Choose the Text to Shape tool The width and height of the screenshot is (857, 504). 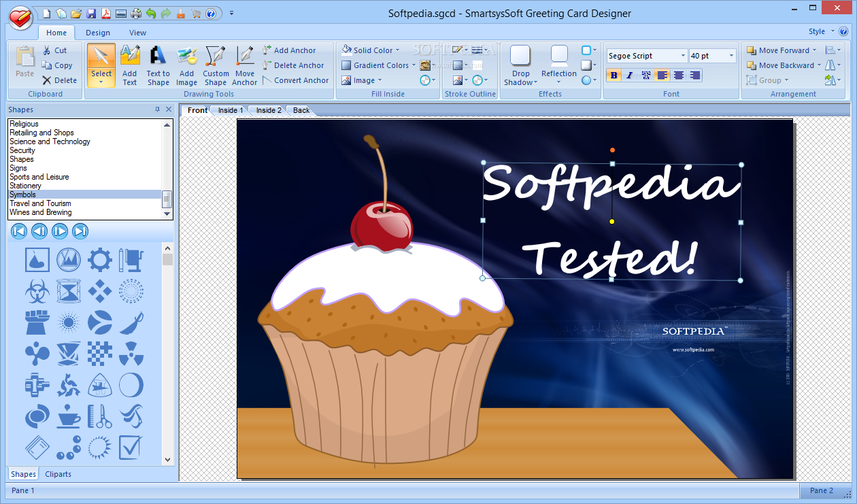point(158,65)
